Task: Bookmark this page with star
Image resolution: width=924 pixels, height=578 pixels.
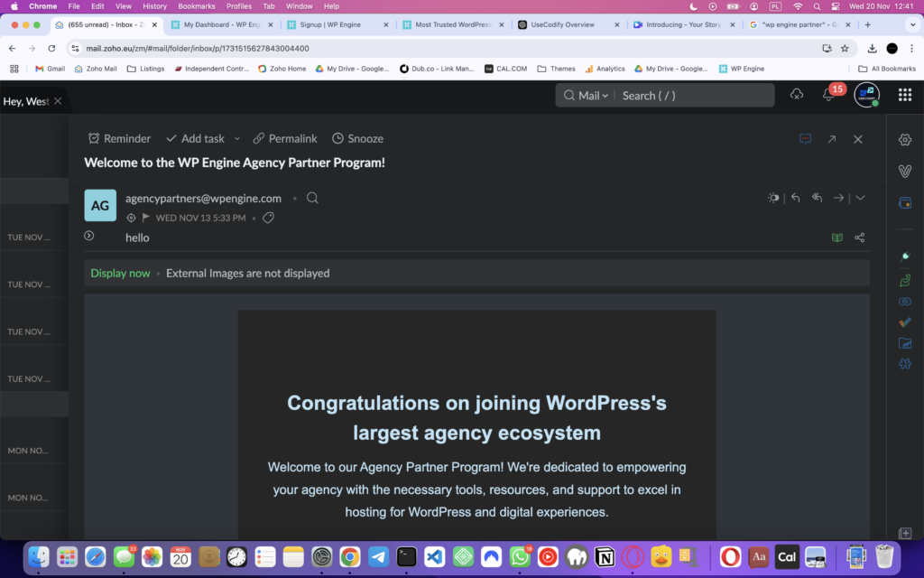Action: point(845,49)
